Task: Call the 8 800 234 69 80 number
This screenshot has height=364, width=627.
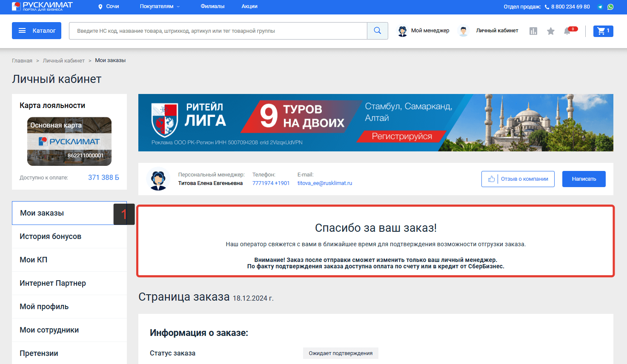Action: tap(570, 7)
